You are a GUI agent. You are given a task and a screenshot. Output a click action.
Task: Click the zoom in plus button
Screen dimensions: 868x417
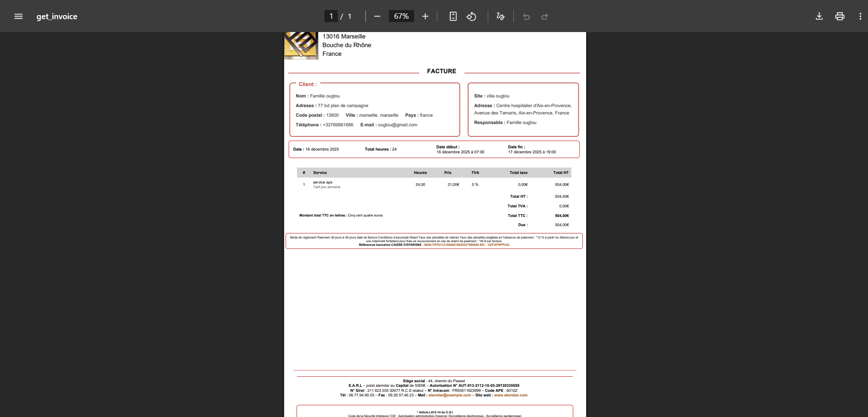425,16
